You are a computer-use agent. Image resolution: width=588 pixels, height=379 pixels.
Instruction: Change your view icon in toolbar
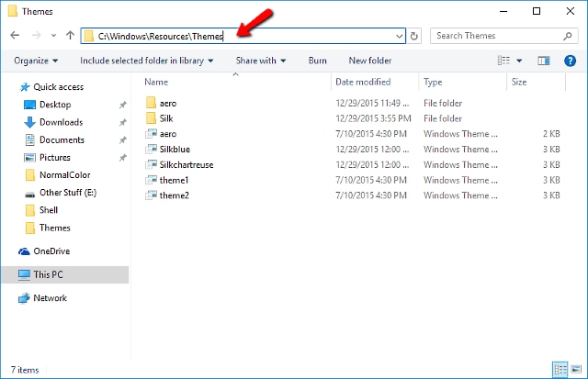[503, 61]
